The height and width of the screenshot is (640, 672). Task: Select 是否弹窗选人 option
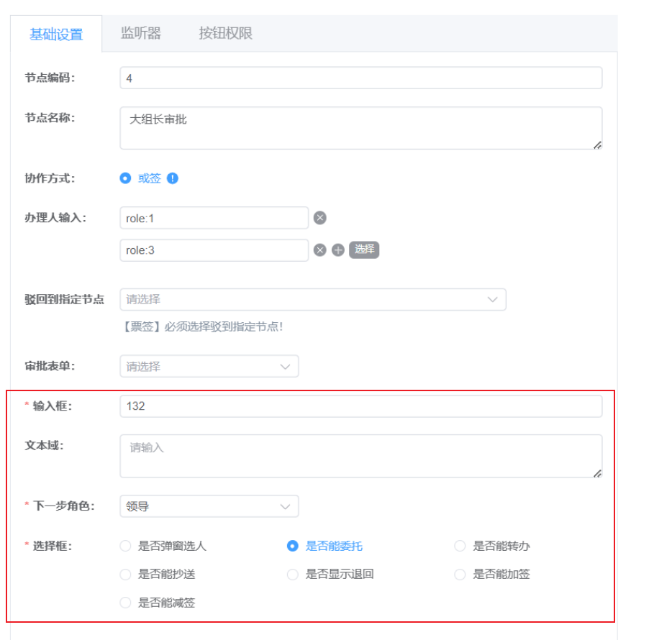click(125, 546)
